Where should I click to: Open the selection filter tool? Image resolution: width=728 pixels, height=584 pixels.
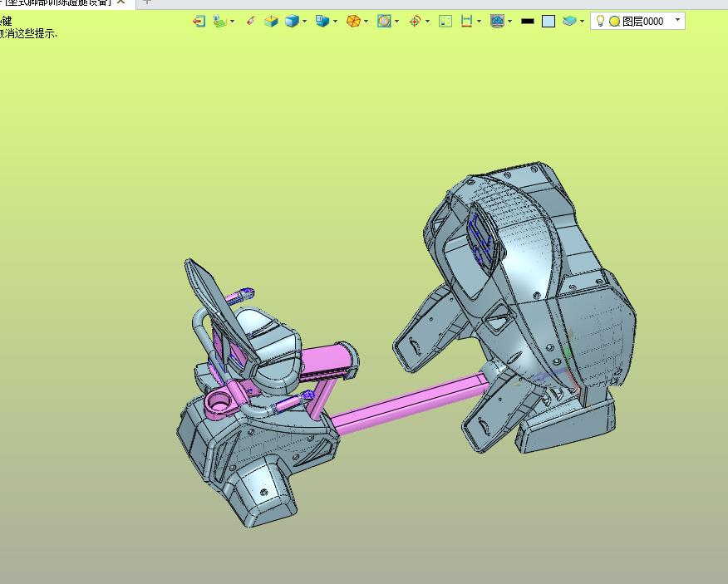219,21
